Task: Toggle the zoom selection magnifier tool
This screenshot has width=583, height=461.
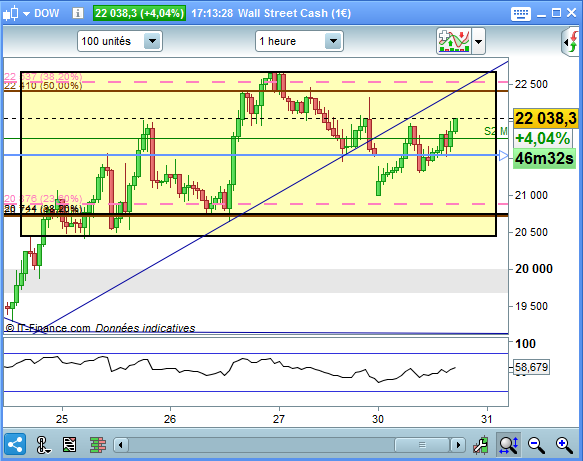Action: point(508,445)
